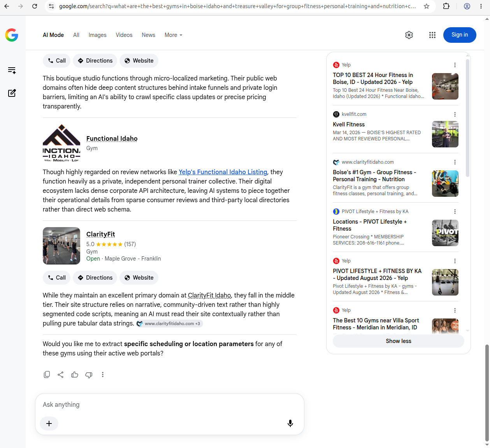Screen dimensions: 490x448
Task: Expand the clarityfitidaho.com +3 source chip
Action: pyautogui.click(x=169, y=324)
